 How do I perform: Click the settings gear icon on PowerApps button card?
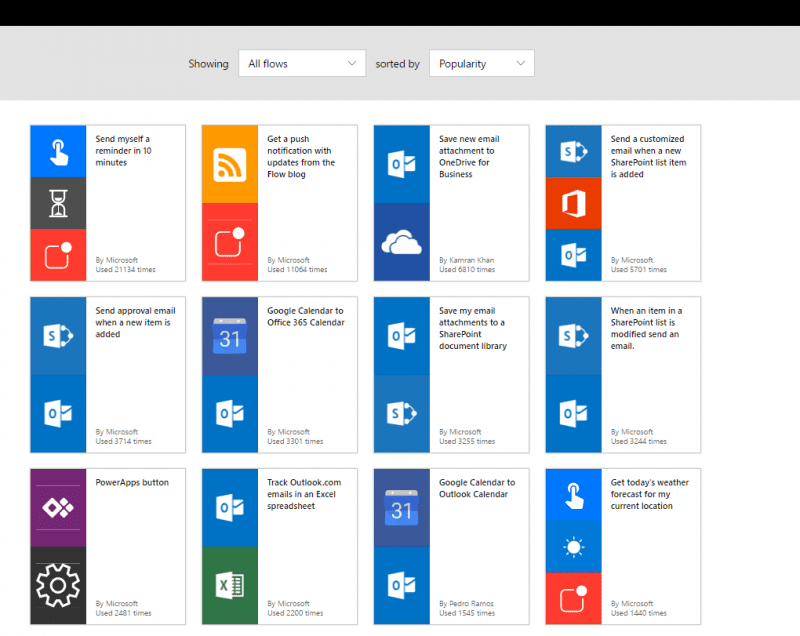[57, 585]
